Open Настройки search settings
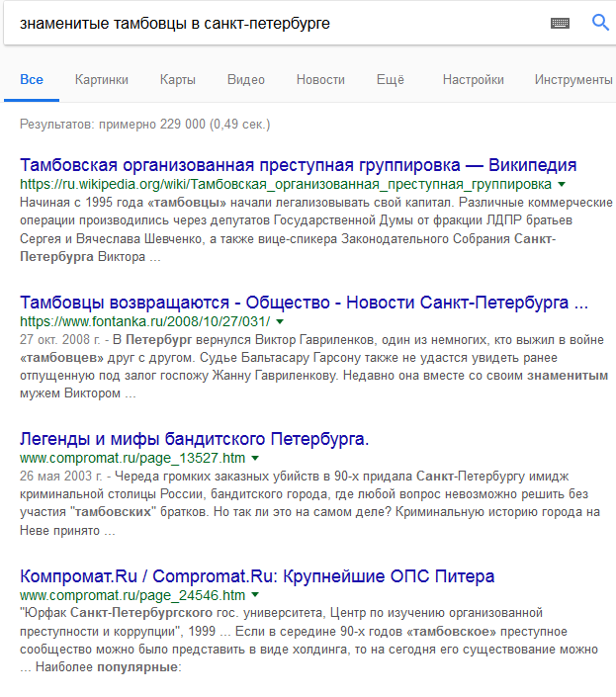This screenshot has height=697, width=616. (x=473, y=79)
